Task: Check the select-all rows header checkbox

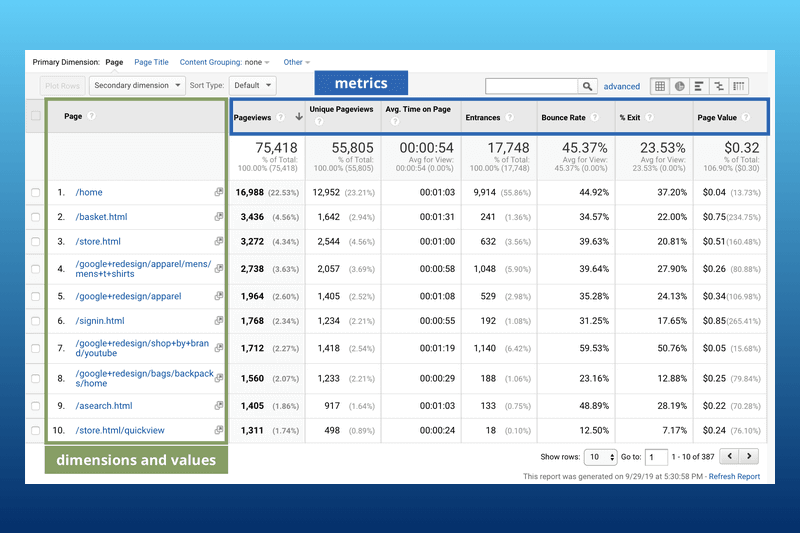Action: [x=36, y=117]
